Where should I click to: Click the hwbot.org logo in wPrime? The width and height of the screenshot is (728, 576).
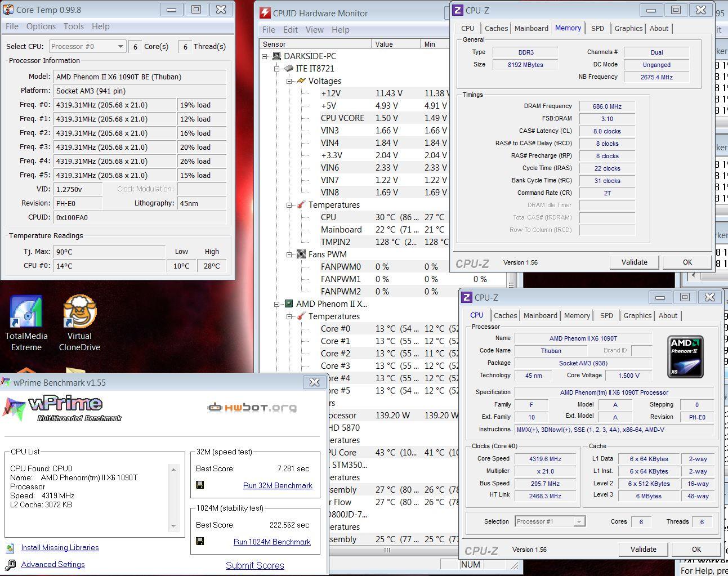pyautogui.click(x=252, y=407)
